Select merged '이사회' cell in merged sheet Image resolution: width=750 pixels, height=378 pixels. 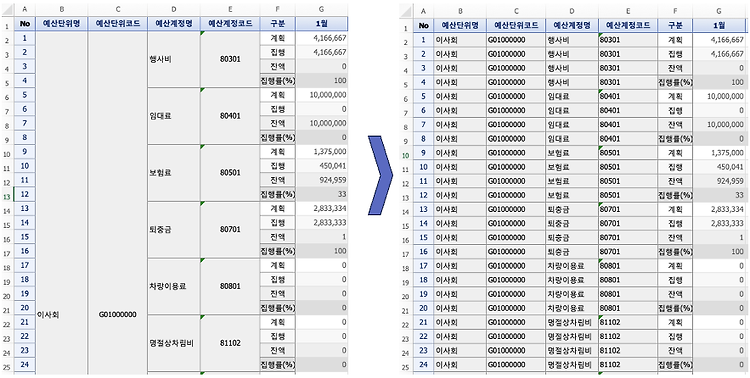tap(62, 202)
